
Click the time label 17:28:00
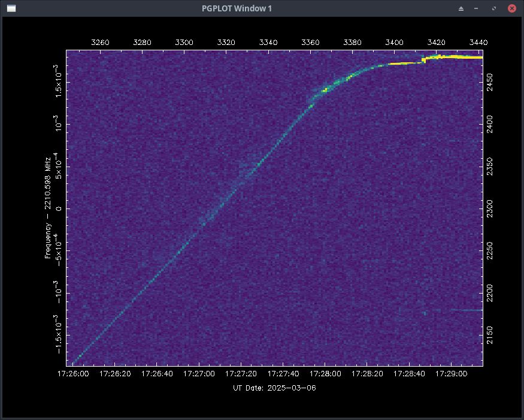point(325,374)
